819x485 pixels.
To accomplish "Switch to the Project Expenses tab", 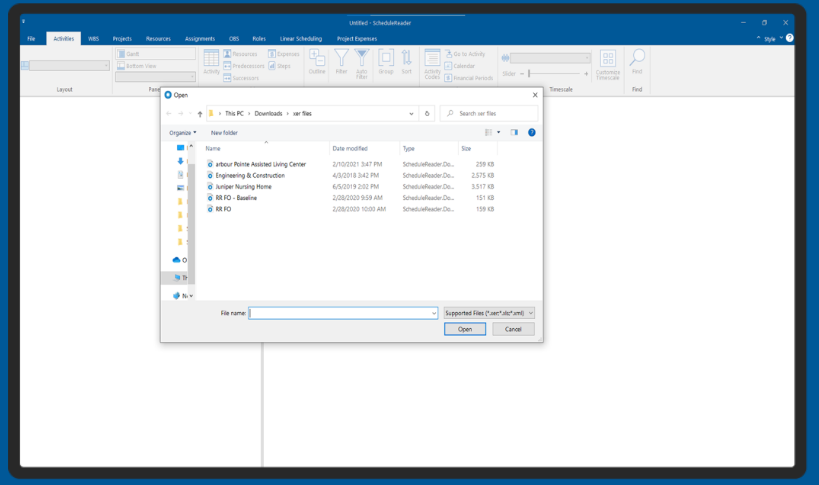I will pos(357,39).
